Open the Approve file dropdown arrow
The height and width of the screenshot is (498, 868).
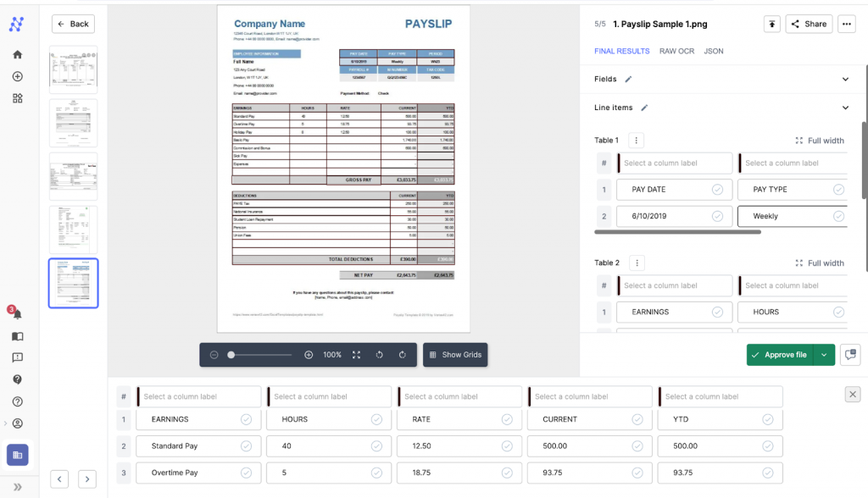824,355
